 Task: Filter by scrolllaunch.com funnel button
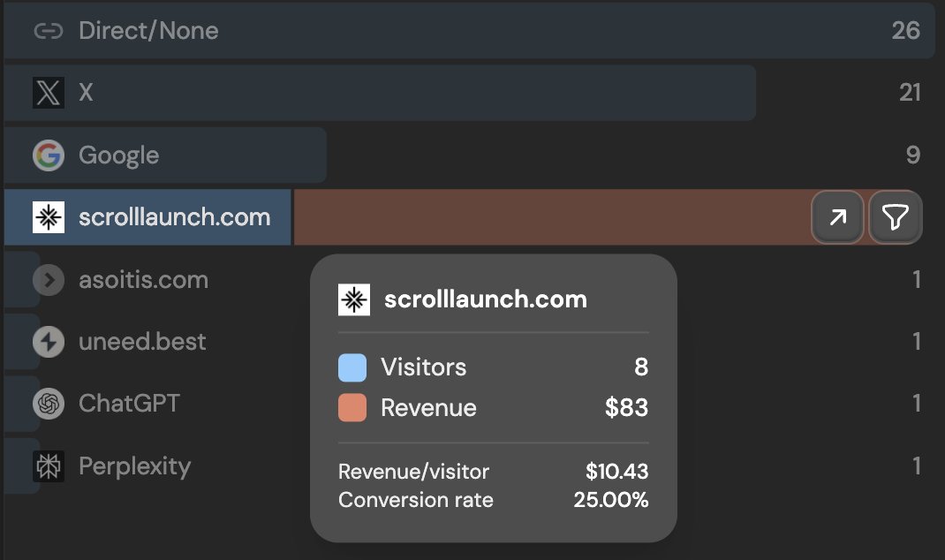tap(895, 217)
